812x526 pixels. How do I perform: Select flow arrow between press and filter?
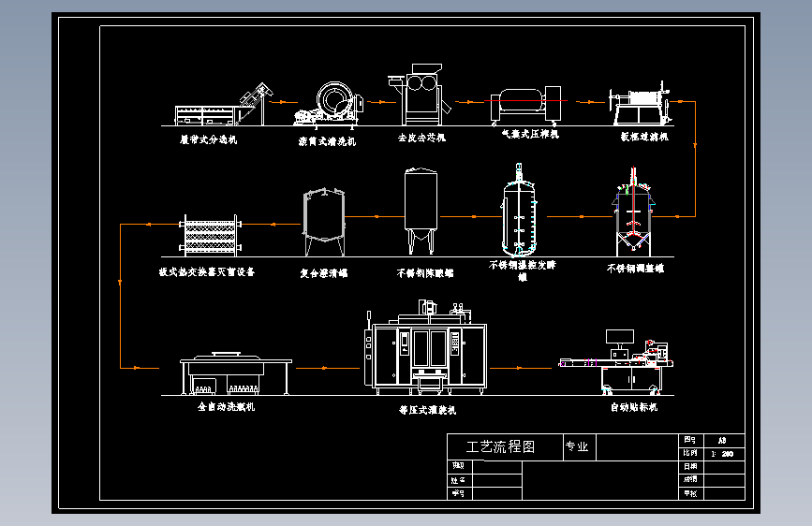(x=590, y=102)
